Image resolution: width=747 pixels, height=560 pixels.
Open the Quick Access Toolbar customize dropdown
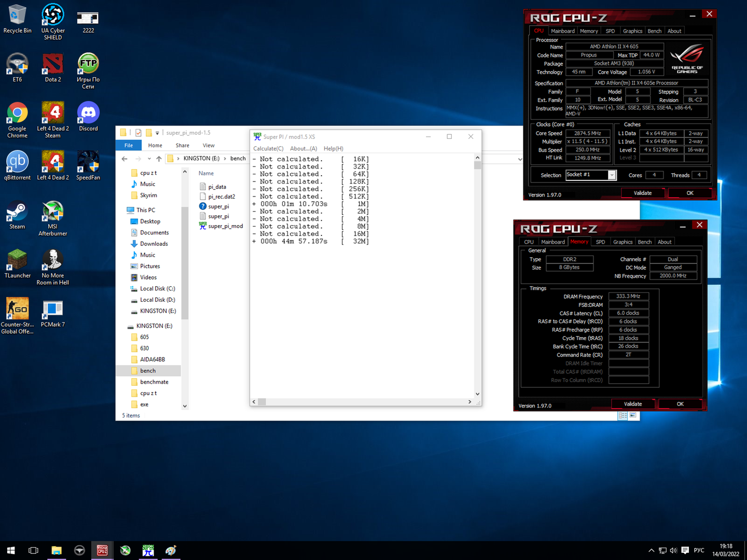[x=157, y=133]
